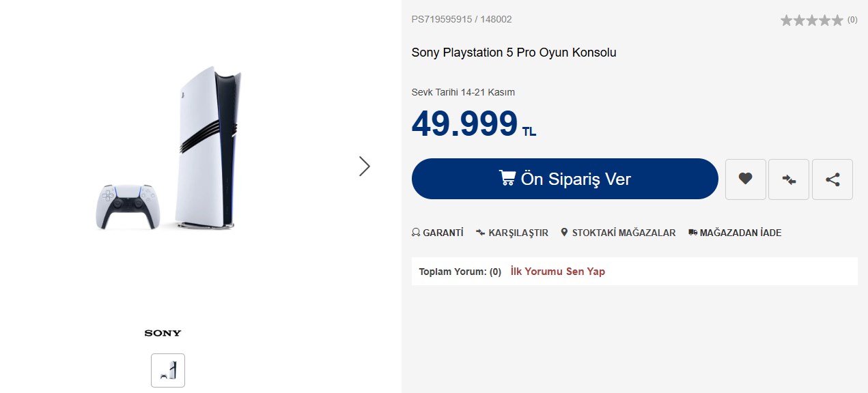Click the main PlayStation 5 Pro product image

click(x=198, y=150)
